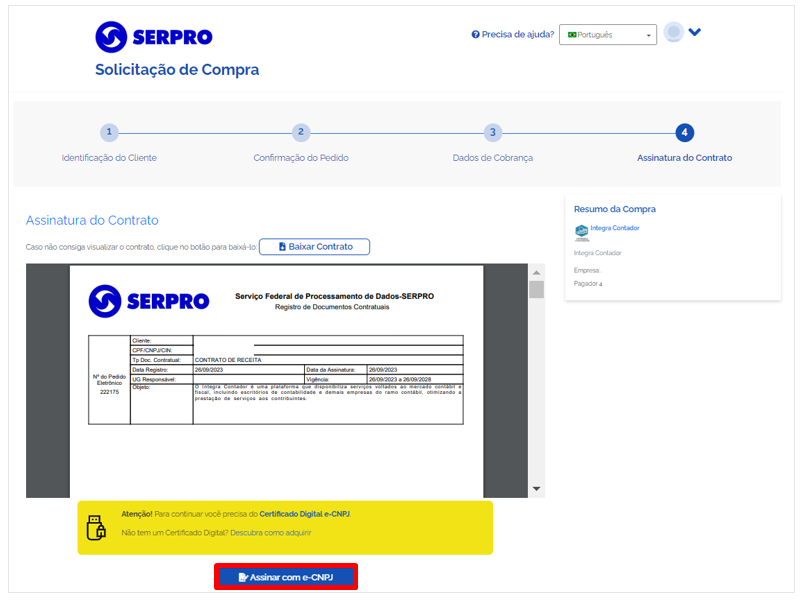Click the Empresa label in purchase summary
This screenshot has width=803, height=603.
click(587, 271)
